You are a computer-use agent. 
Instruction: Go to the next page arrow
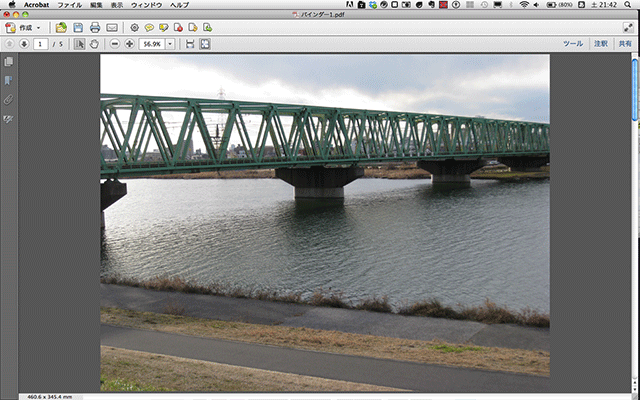pos(23,44)
